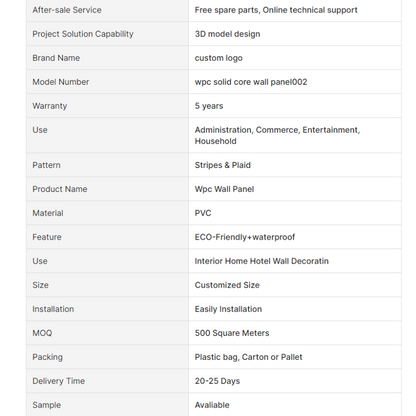Click 'ECO-Friendly+waterproof' feature value

[245, 237]
